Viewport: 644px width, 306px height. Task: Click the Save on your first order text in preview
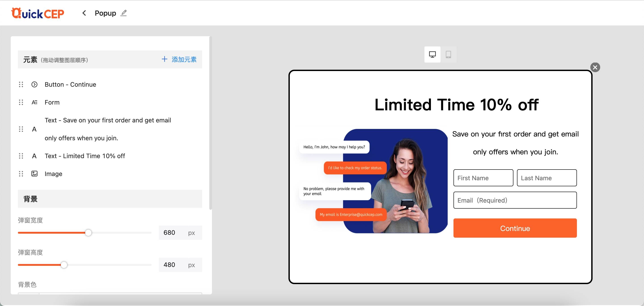click(515, 143)
